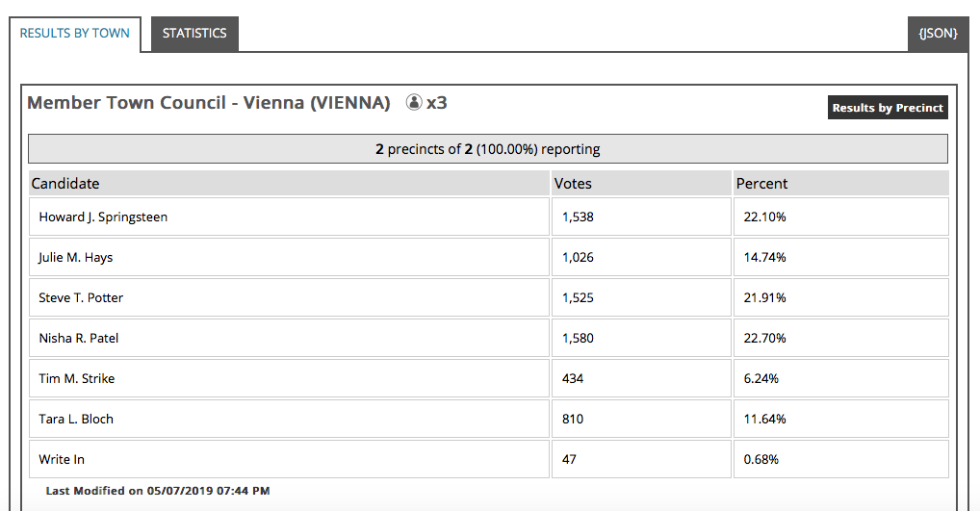
Task: Click Nisha R. Patel's name
Action: coord(79,338)
